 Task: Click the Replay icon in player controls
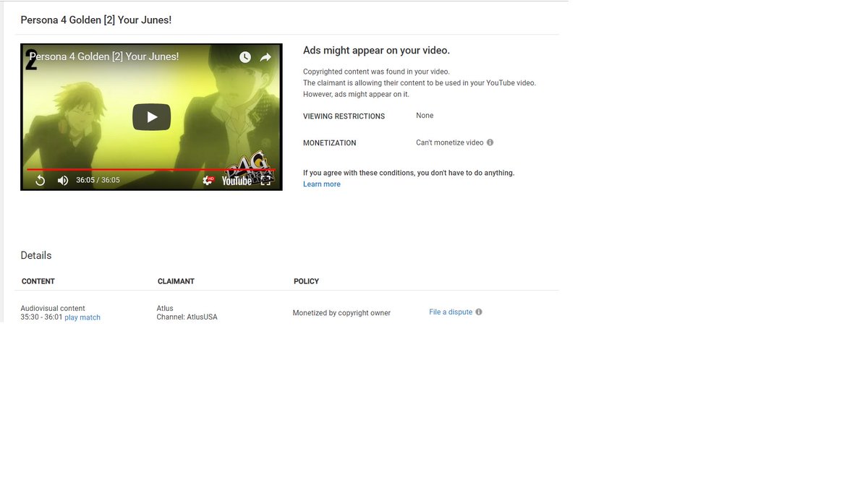[41, 180]
